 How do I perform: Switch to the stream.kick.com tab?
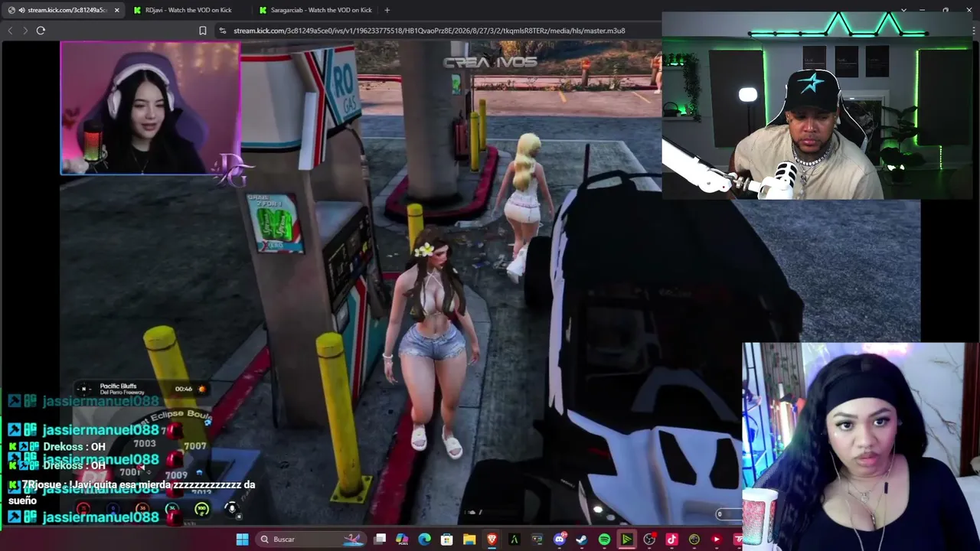coord(64,10)
